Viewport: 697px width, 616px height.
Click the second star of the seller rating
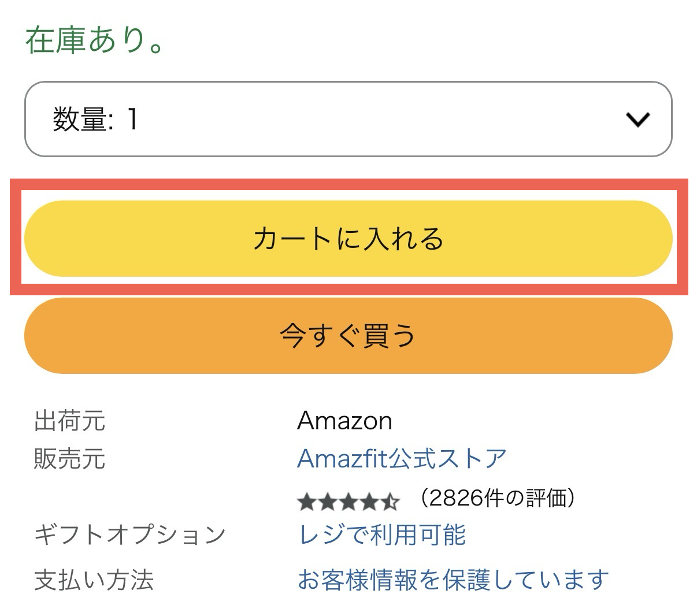pyautogui.click(x=328, y=502)
